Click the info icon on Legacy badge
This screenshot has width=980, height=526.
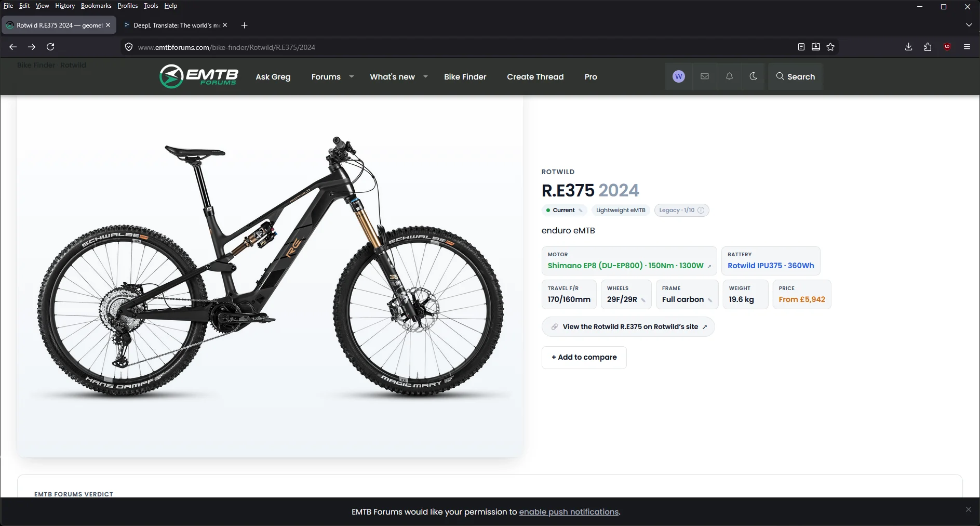pos(701,210)
